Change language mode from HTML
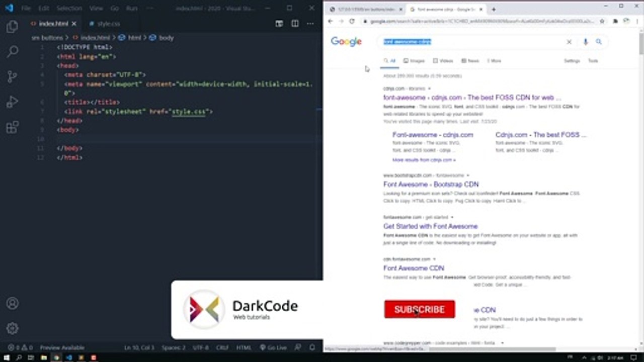The image size is (644, 362). click(244, 347)
